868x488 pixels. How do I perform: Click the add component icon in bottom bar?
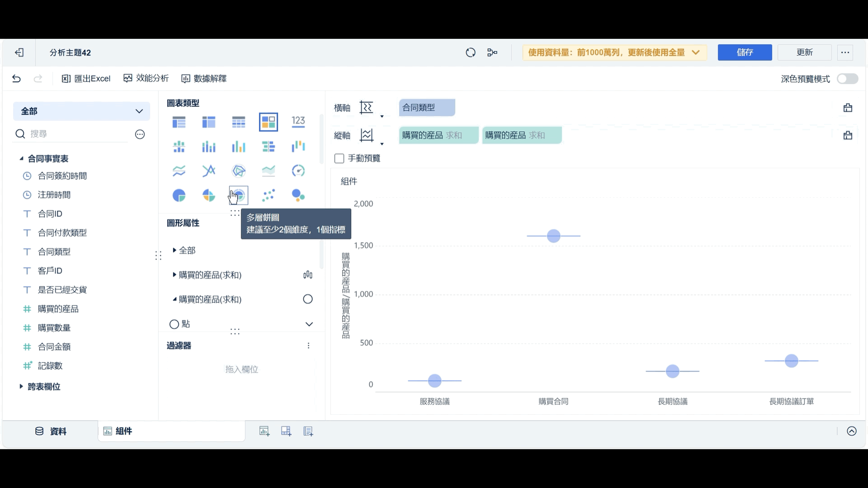pos(264,431)
